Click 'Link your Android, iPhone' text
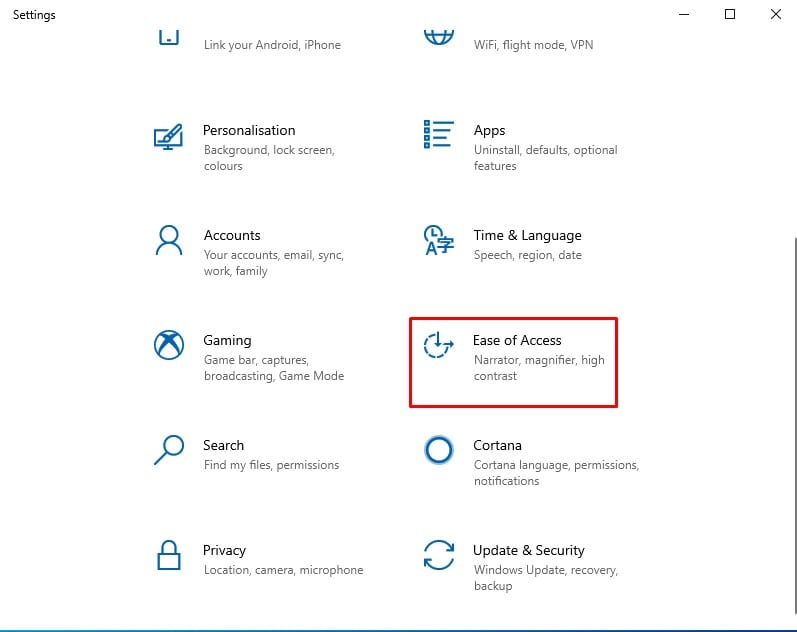 tap(272, 45)
